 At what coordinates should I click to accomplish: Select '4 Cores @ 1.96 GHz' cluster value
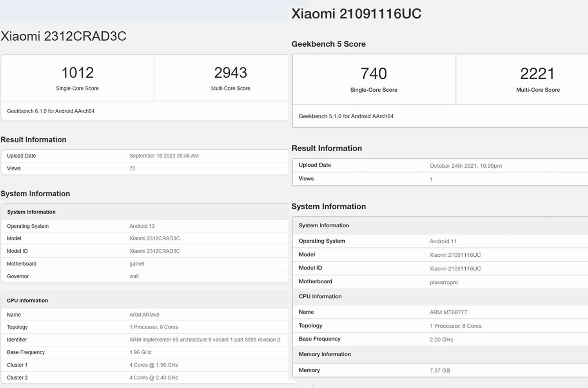point(154,365)
